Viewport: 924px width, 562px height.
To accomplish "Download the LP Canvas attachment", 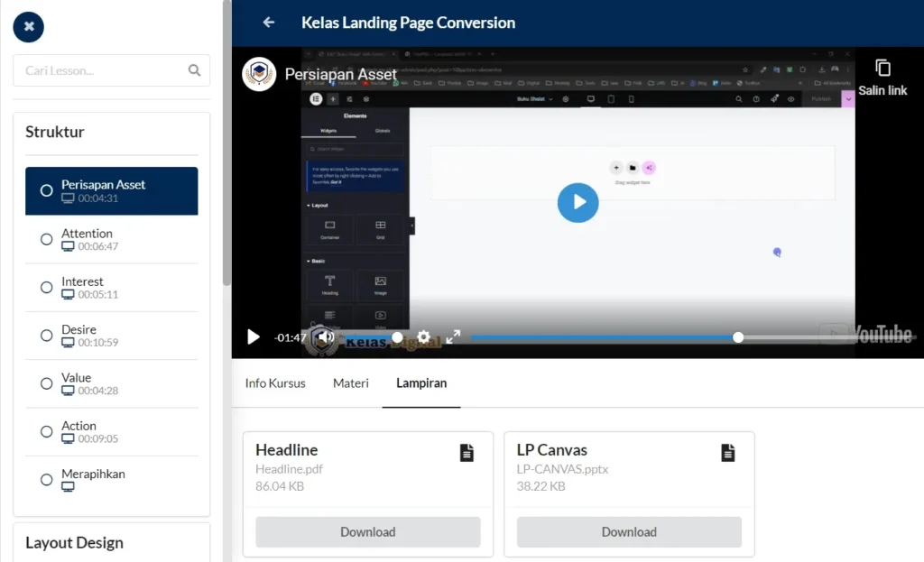I will [629, 532].
